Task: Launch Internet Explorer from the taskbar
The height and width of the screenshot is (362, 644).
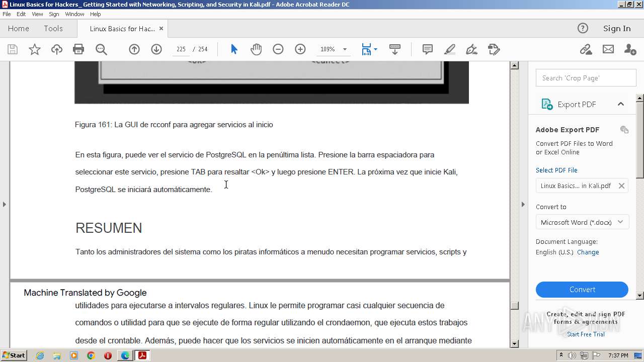Action: 40,355
